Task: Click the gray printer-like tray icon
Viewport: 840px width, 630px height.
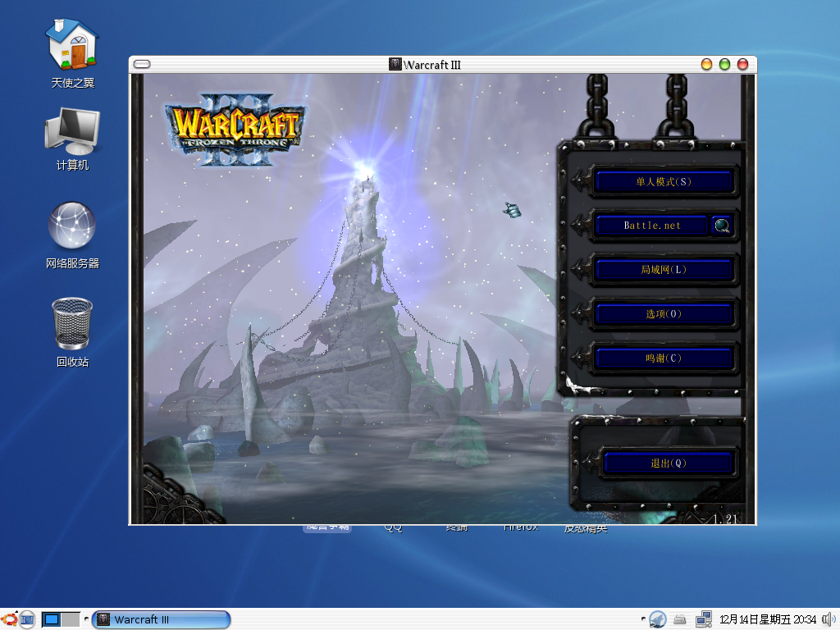Action: coord(680,620)
